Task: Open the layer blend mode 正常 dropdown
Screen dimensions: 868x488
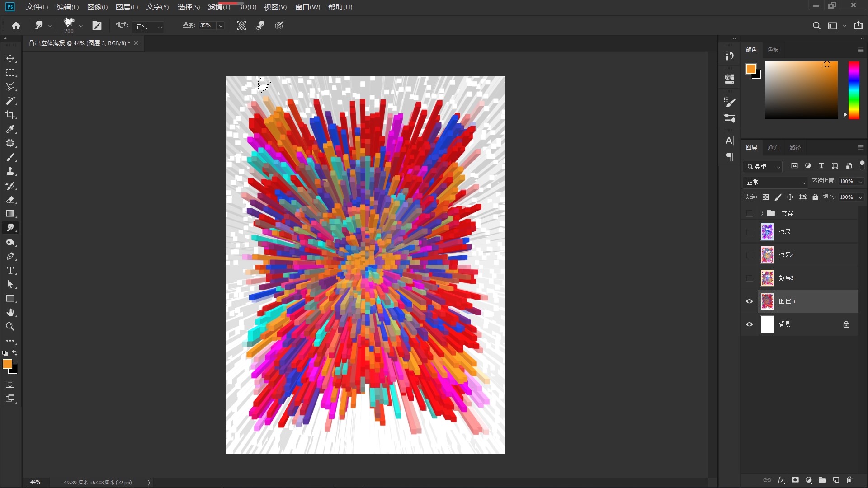Action: pos(776,182)
